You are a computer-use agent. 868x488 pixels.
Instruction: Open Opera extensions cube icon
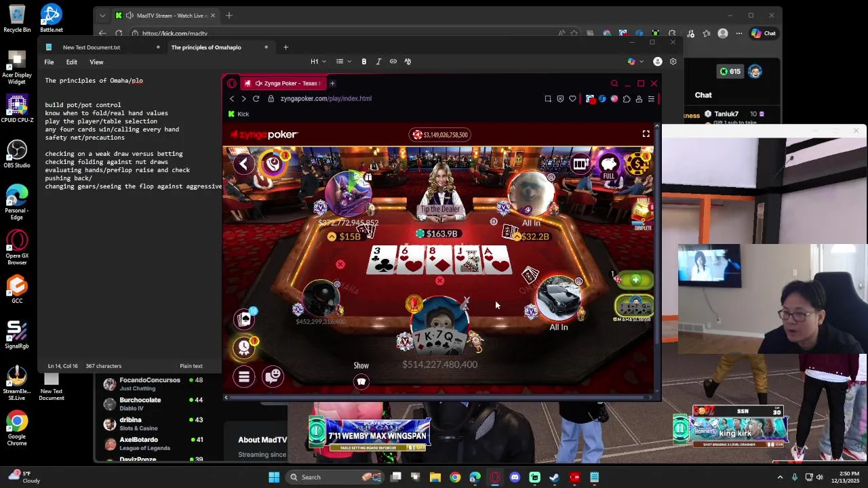pos(627,99)
